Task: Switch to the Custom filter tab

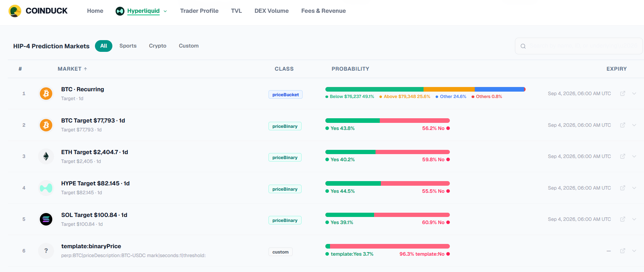Action: (189, 46)
